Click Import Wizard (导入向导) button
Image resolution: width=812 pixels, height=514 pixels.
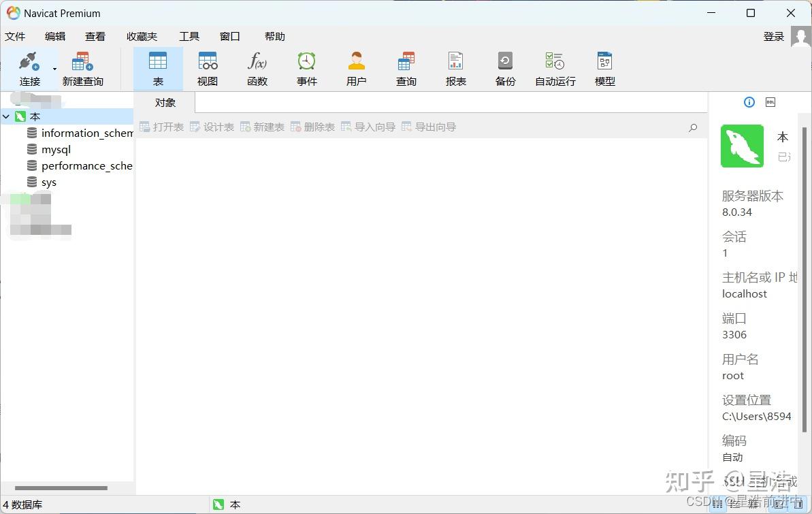pos(368,127)
